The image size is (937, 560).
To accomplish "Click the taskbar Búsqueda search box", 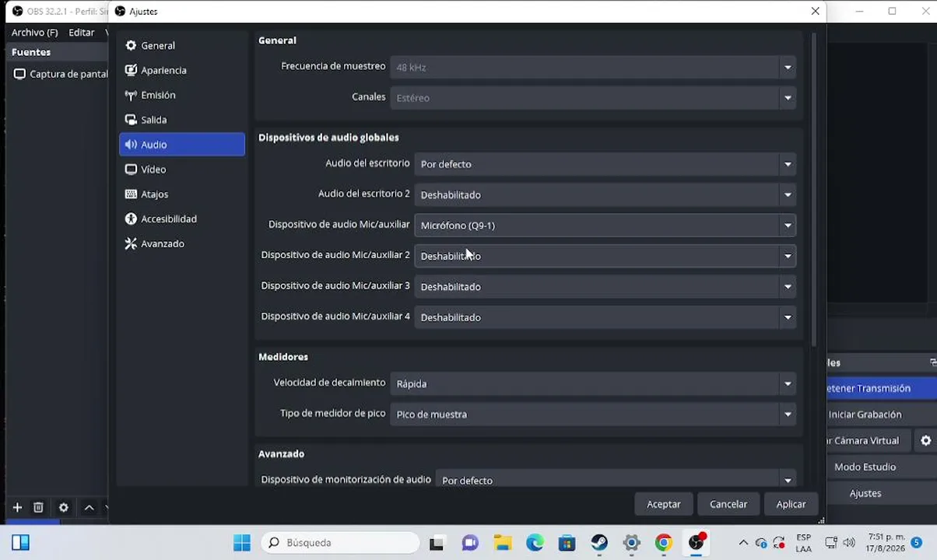I will point(340,543).
